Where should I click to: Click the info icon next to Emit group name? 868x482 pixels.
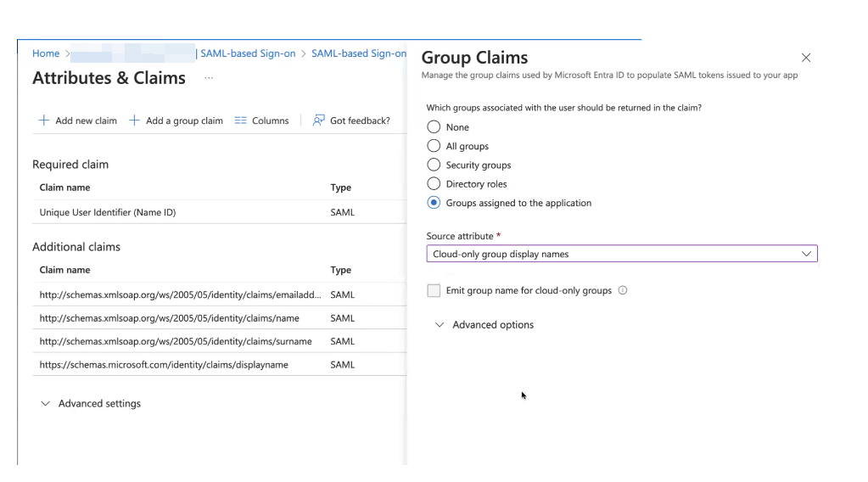(x=623, y=290)
